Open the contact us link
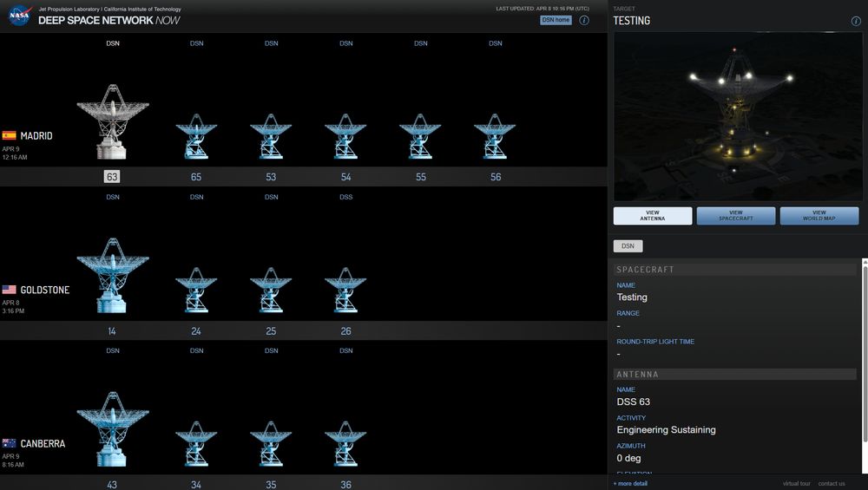 (x=832, y=483)
